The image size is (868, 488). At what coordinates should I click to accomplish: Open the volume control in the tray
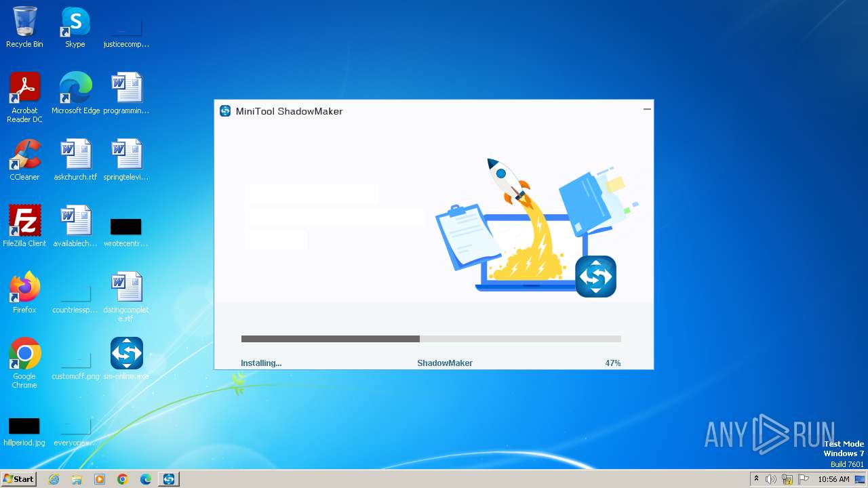tap(771, 479)
